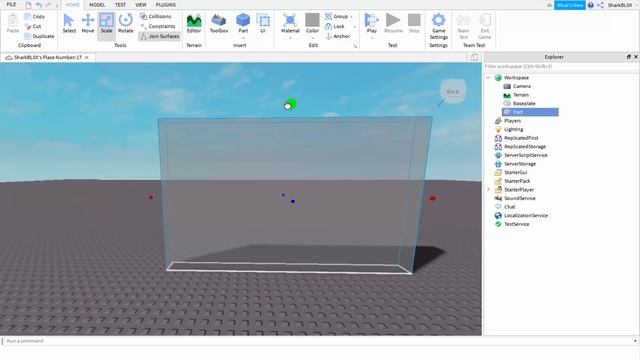This screenshot has width=640, height=360.
Task: Toggle Constraints option
Action: click(158, 26)
